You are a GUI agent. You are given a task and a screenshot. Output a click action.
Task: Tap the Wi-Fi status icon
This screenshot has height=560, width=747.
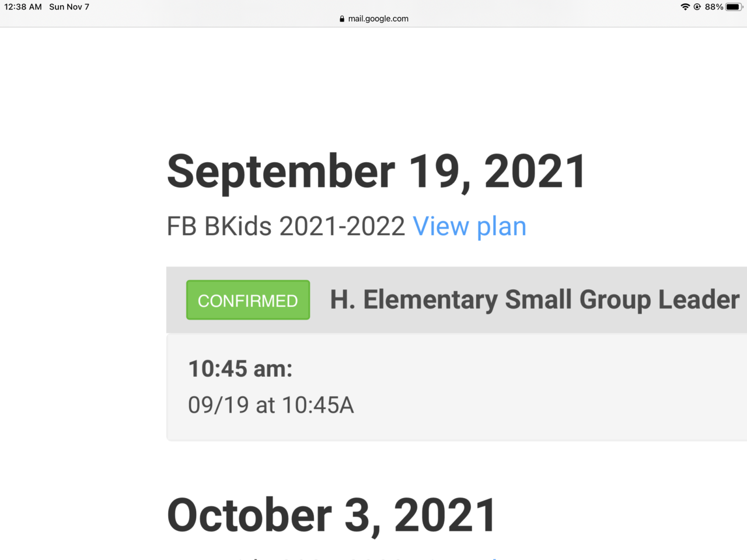point(685,7)
